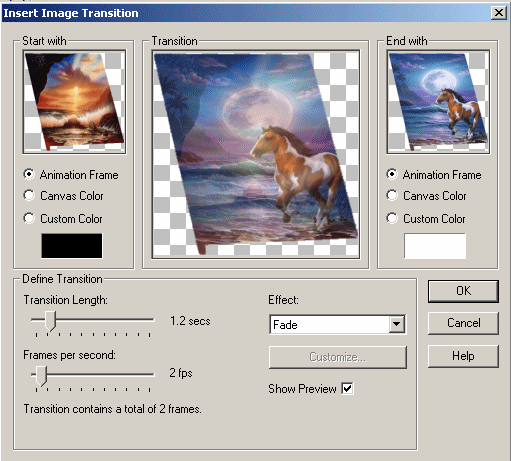Viewport: 511px width, 461px height.
Task: Click the 'Effect:' label
Action: [x=283, y=300]
